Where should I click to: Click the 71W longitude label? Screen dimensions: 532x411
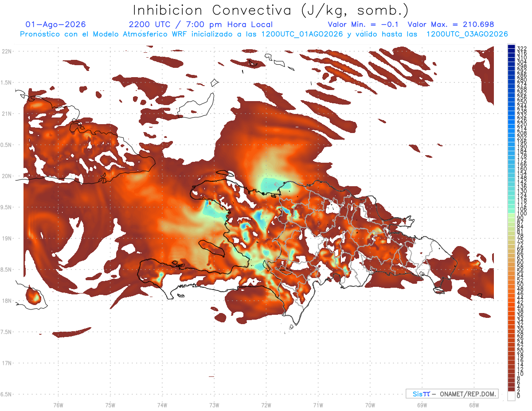318,405
